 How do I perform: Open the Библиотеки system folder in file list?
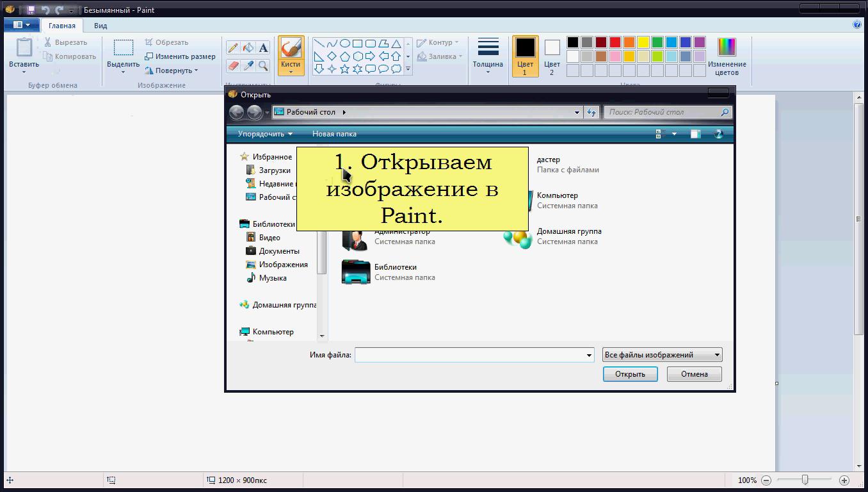(389, 272)
